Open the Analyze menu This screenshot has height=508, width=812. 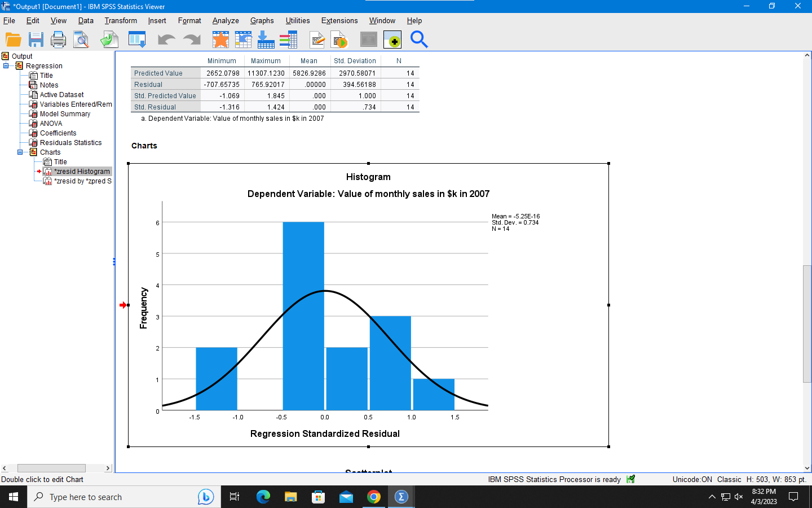tap(225, 21)
